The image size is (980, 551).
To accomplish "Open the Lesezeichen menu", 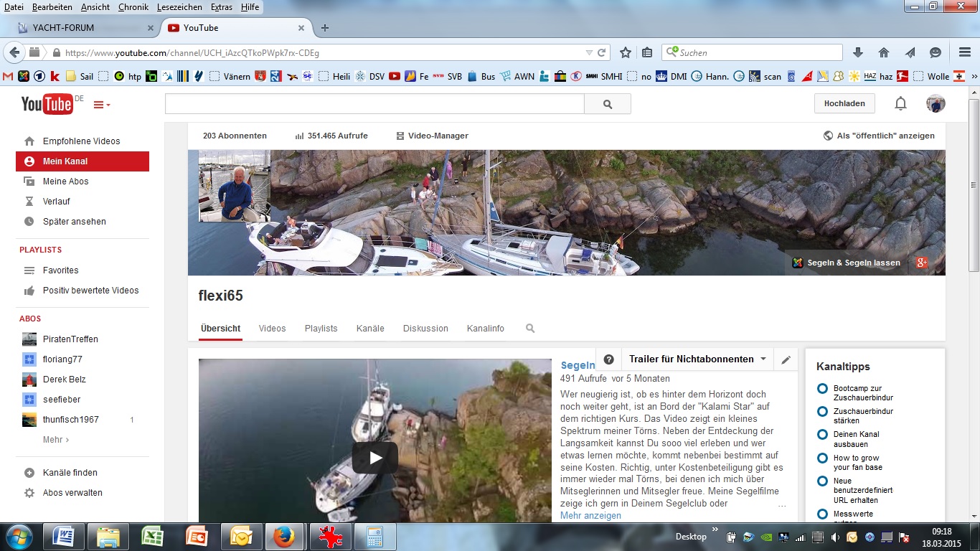I will tap(180, 7).
